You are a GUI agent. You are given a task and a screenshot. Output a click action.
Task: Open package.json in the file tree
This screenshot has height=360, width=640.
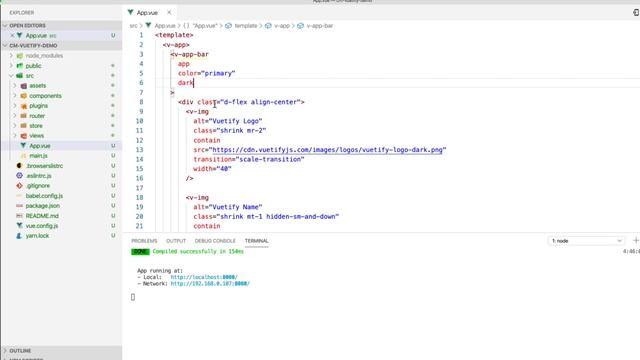[42, 206]
